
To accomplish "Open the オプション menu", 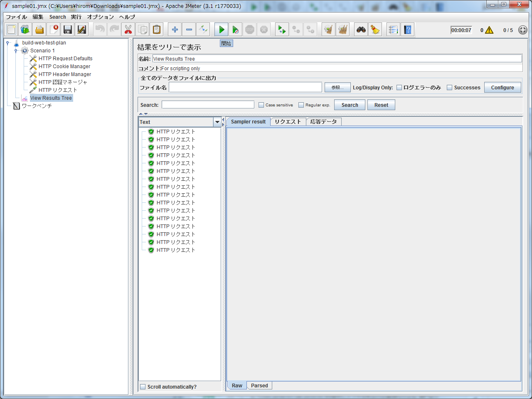I will [100, 17].
